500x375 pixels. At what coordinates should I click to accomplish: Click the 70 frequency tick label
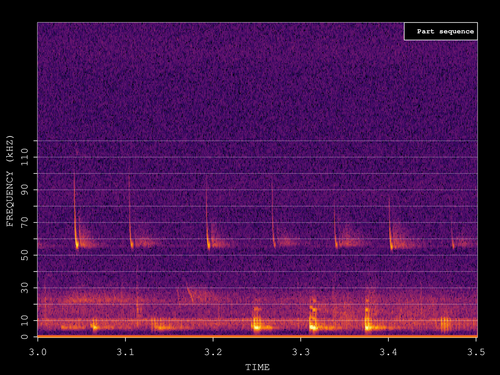(x=25, y=222)
